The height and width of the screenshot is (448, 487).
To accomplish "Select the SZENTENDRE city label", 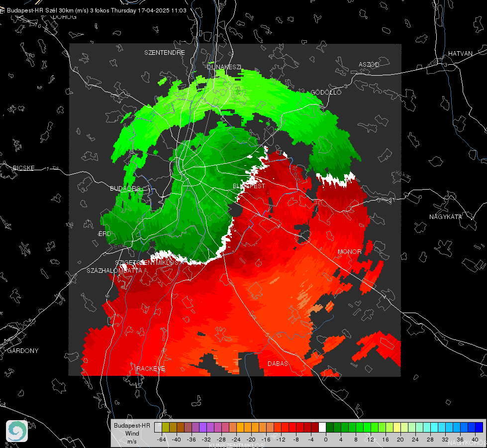I will pos(165,53).
